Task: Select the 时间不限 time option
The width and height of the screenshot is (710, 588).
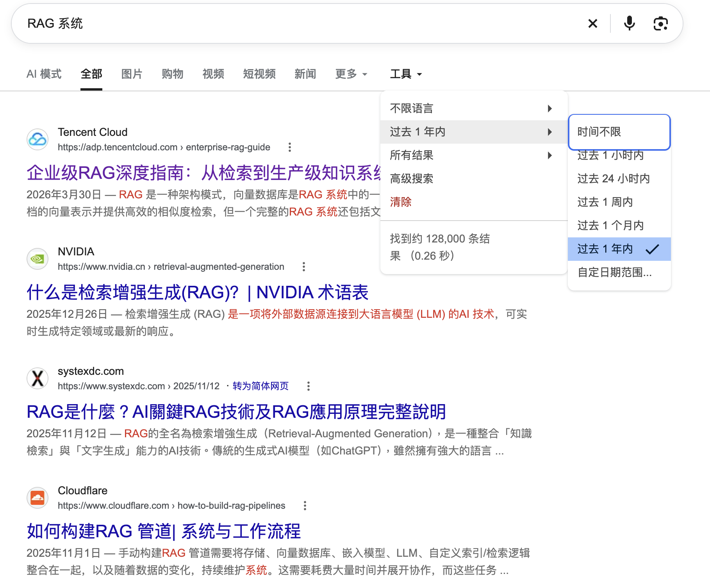Action: [619, 132]
